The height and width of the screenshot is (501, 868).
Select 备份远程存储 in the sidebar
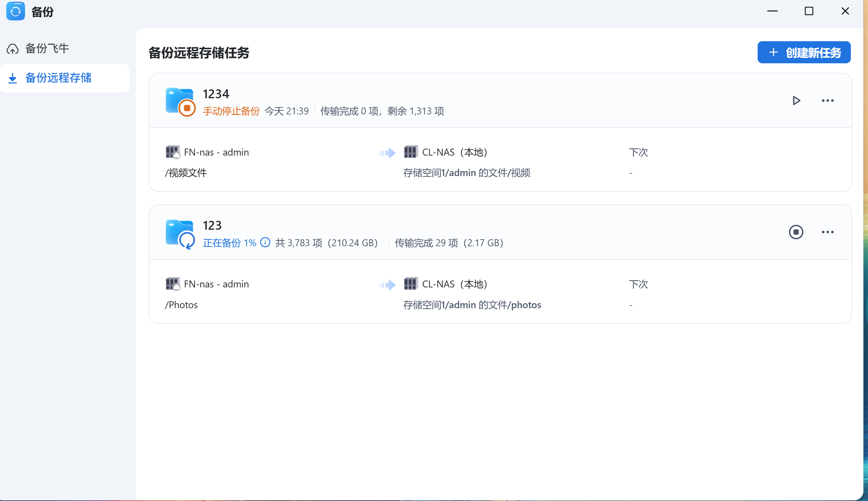(59, 78)
